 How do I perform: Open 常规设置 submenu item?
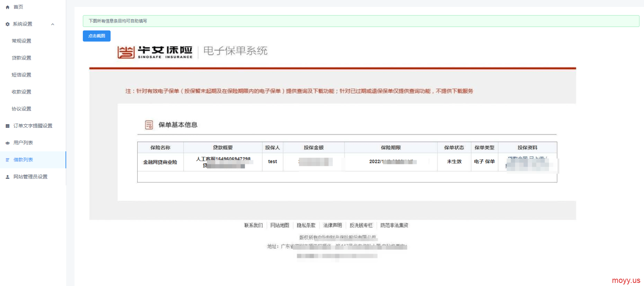click(21, 41)
